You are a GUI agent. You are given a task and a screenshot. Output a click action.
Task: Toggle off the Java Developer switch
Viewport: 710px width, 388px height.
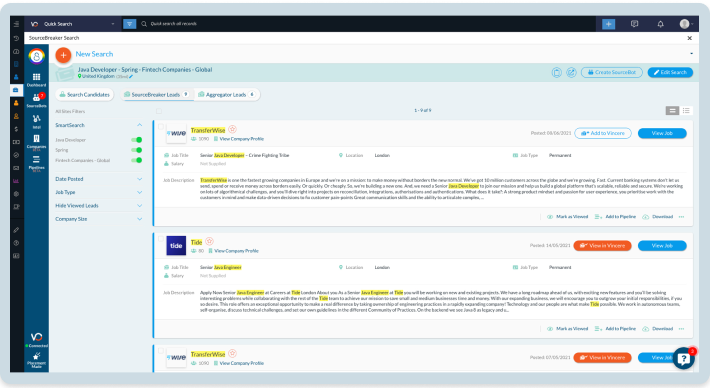pos(136,140)
